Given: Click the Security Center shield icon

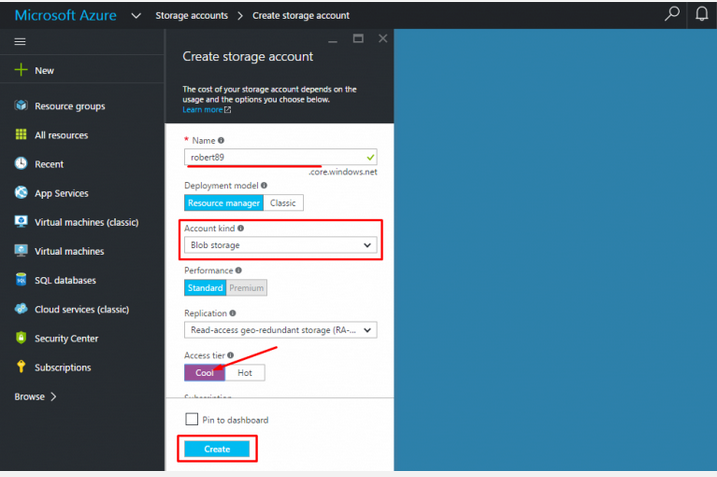Looking at the screenshot, I should tap(21, 338).
